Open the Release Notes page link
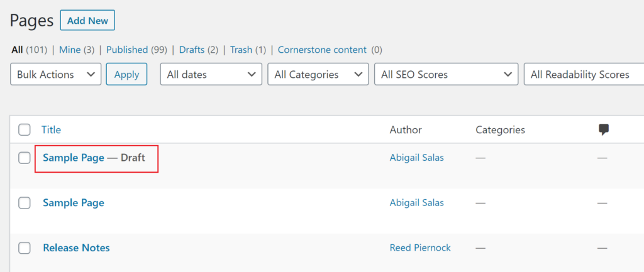 (x=76, y=248)
